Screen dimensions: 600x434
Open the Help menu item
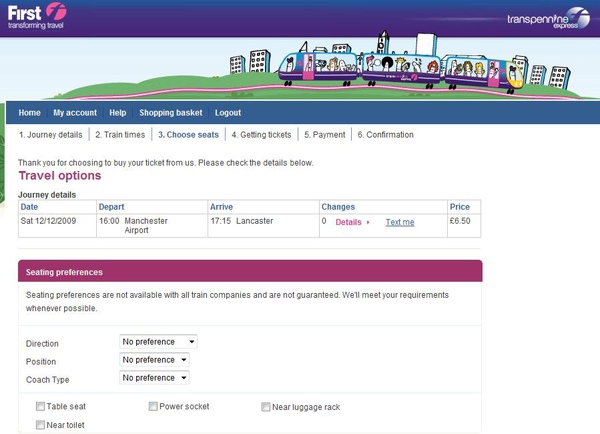(x=117, y=113)
